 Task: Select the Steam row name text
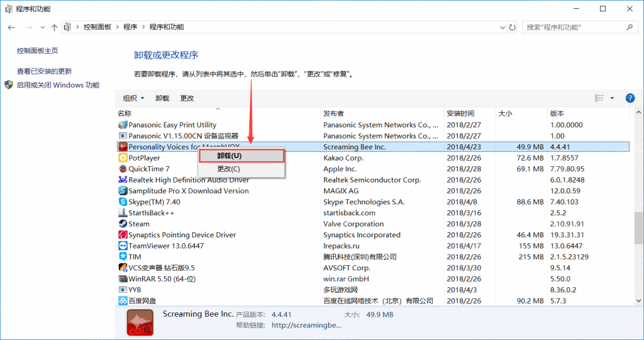[x=139, y=224]
